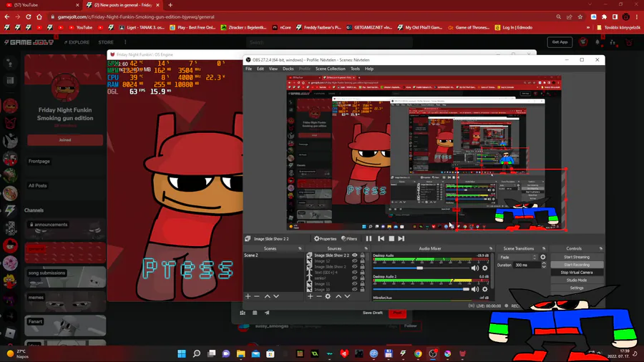Open source properties gear in Sources panel
The height and width of the screenshot is (362, 644).
(x=328, y=296)
